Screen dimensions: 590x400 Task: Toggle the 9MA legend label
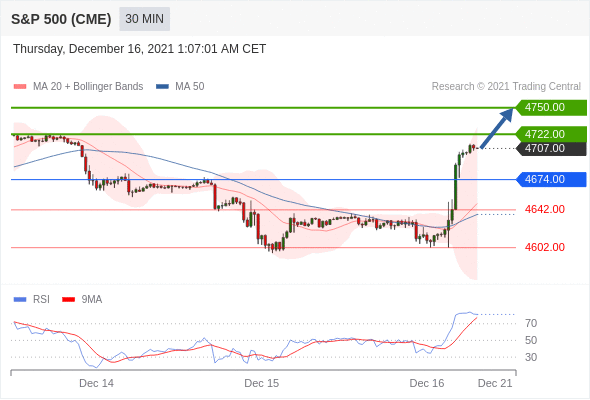(92, 300)
